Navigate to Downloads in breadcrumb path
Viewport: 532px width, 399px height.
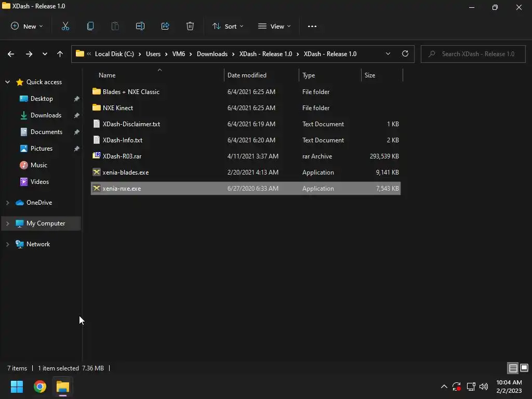click(212, 54)
